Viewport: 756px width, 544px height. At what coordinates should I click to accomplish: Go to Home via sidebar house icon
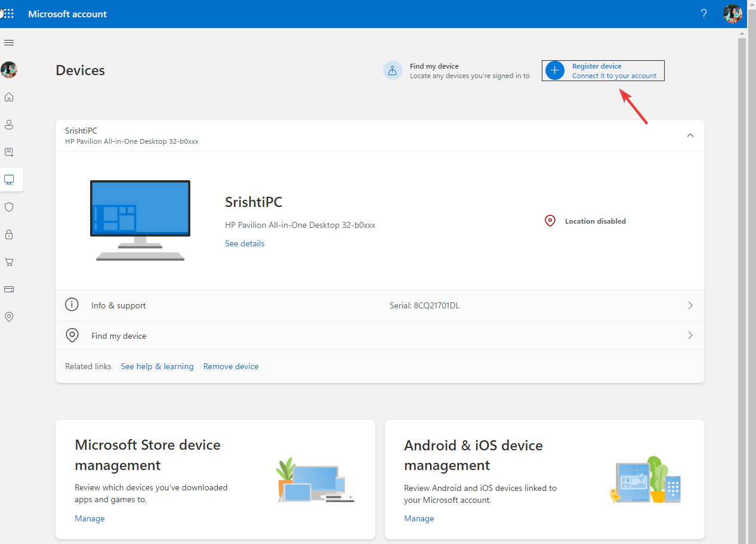coord(9,97)
